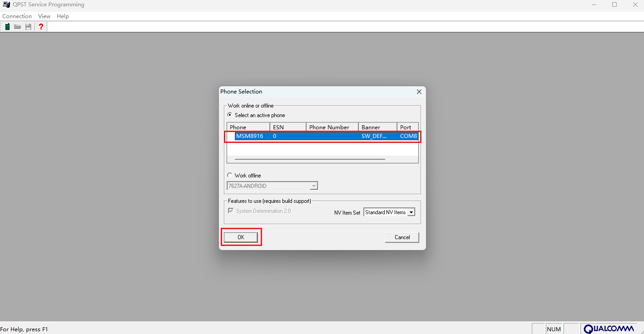Toggle System Determination 2.0 checkbox
This screenshot has height=334, width=644.
click(231, 211)
